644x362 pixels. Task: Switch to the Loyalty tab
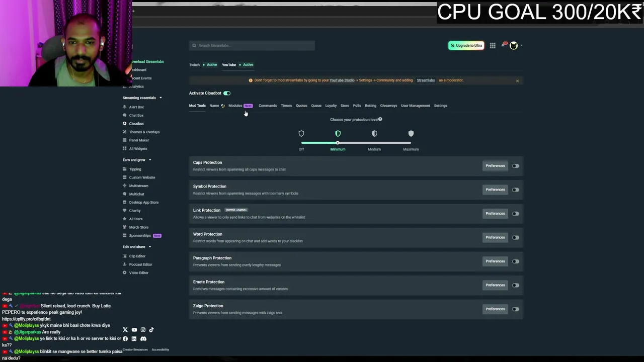pos(331,106)
